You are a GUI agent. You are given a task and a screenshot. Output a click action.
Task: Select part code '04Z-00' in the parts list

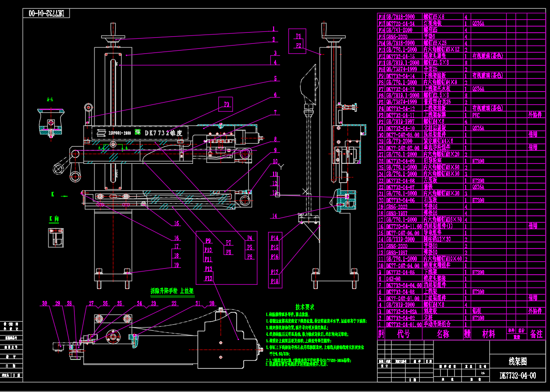(394, 278)
